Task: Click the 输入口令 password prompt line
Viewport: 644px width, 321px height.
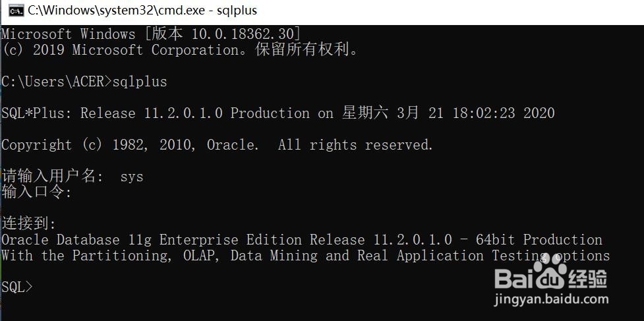Action: tap(36, 192)
